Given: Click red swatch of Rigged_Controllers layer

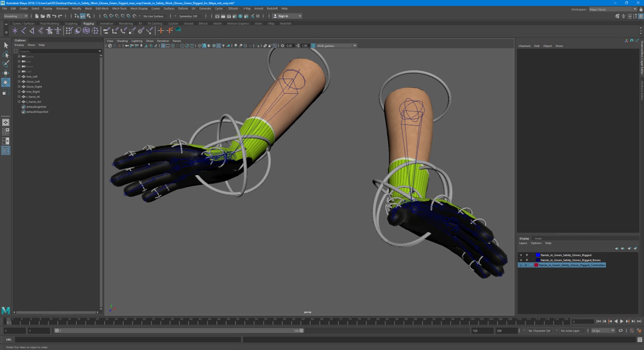Looking at the screenshot, I should tap(536, 265).
